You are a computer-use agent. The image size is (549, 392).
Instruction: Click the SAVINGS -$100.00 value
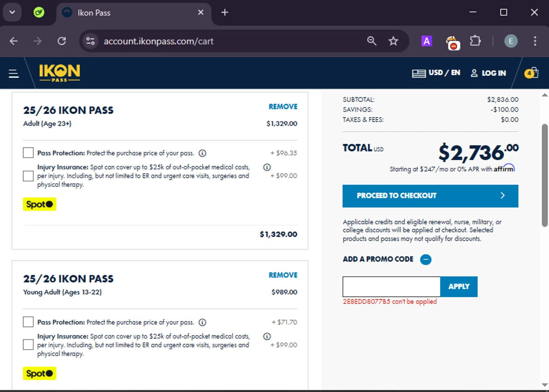(505, 109)
